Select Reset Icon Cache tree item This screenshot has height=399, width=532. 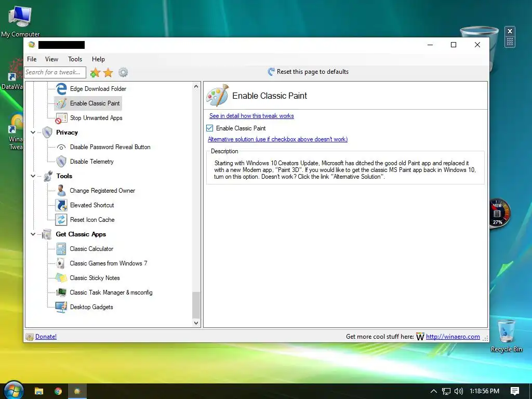click(x=92, y=220)
